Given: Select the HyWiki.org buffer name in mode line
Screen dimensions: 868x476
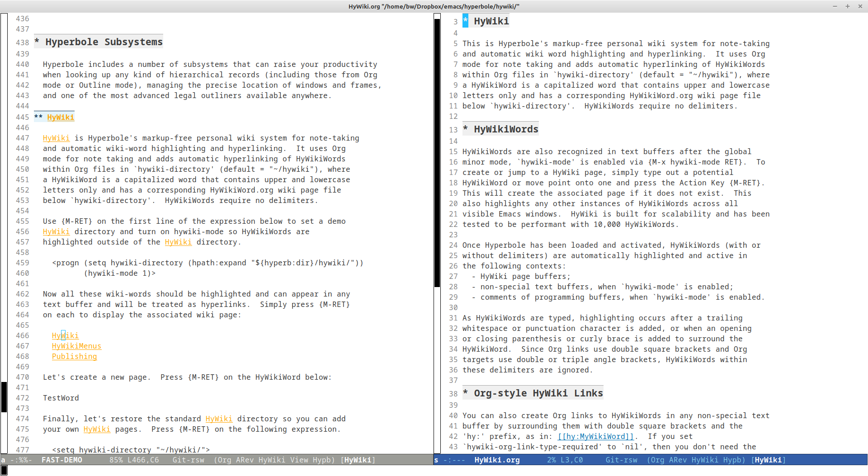Looking at the screenshot, I should point(496,460).
